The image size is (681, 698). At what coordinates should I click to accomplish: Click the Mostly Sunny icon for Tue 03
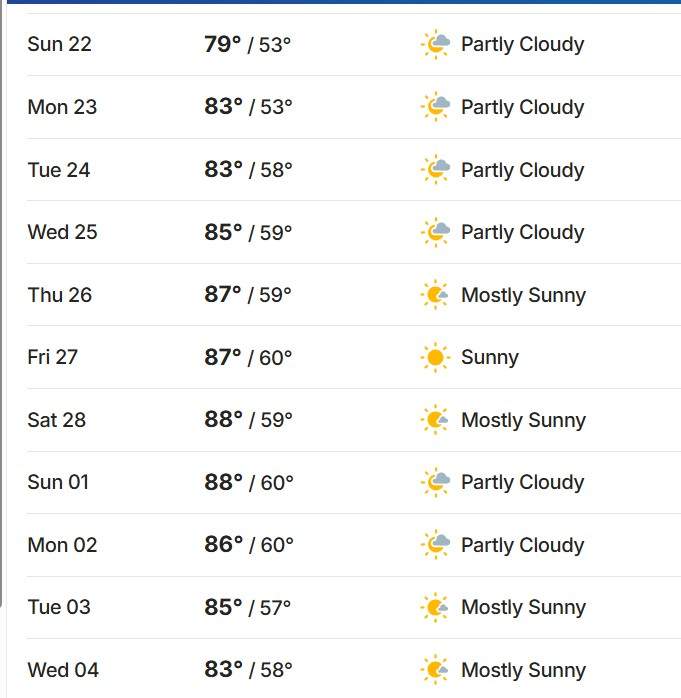click(x=435, y=607)
